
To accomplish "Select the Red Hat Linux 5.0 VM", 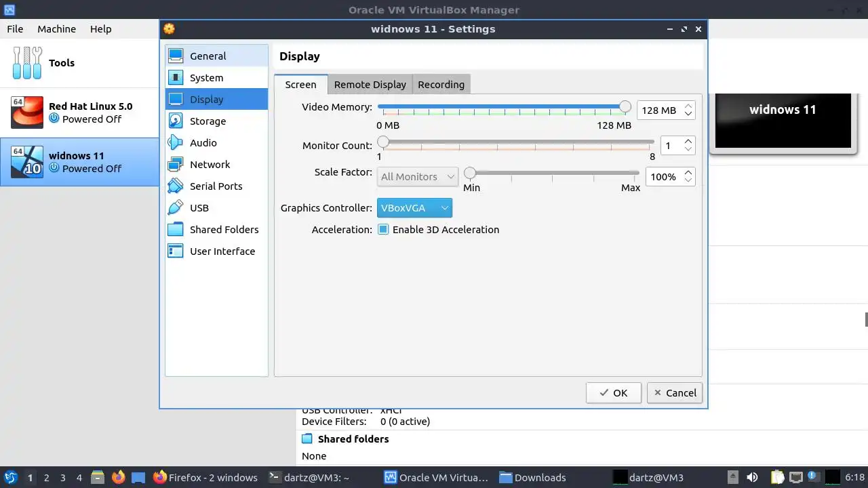I will 79,113.
